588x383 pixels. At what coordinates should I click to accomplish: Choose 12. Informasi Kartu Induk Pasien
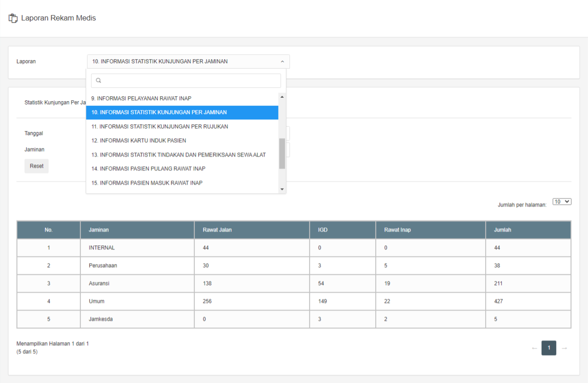coord(139,141)
